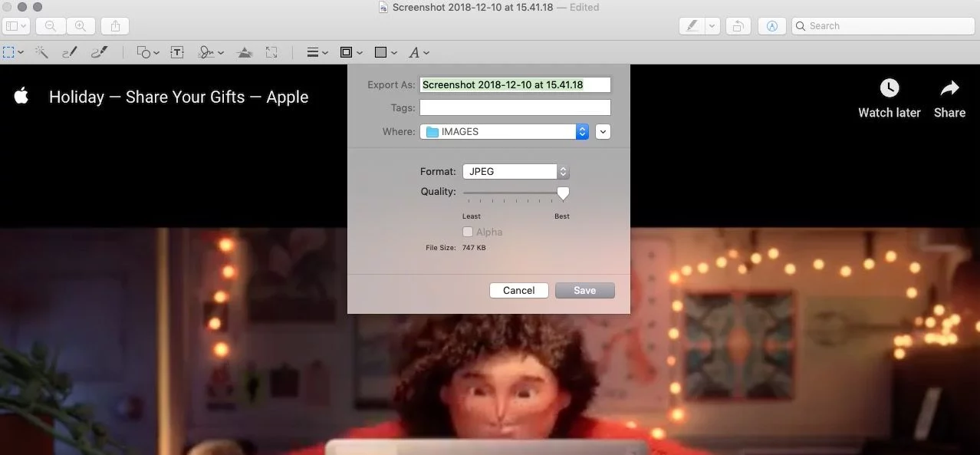Click the Watch later toggle
Screen dimensions: 980x455
click(888, 97)
